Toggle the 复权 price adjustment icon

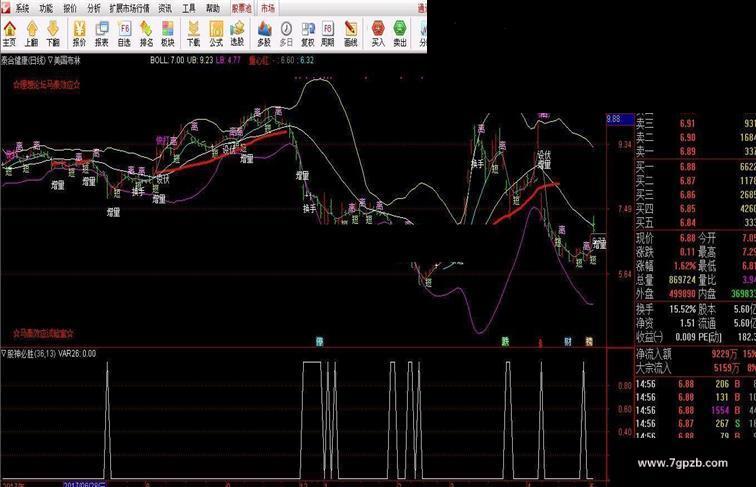tap(308, 33)
